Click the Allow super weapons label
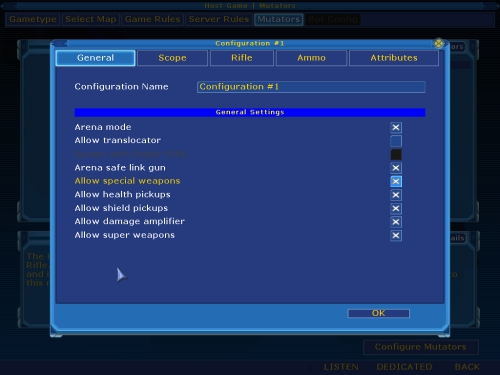 pos(124,235)
